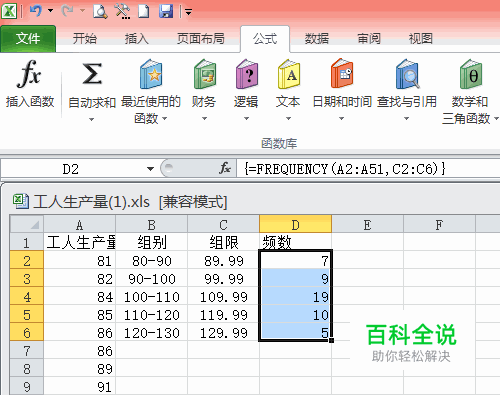Expand the 自动求和 dropdown arrow

click(92, 119)
